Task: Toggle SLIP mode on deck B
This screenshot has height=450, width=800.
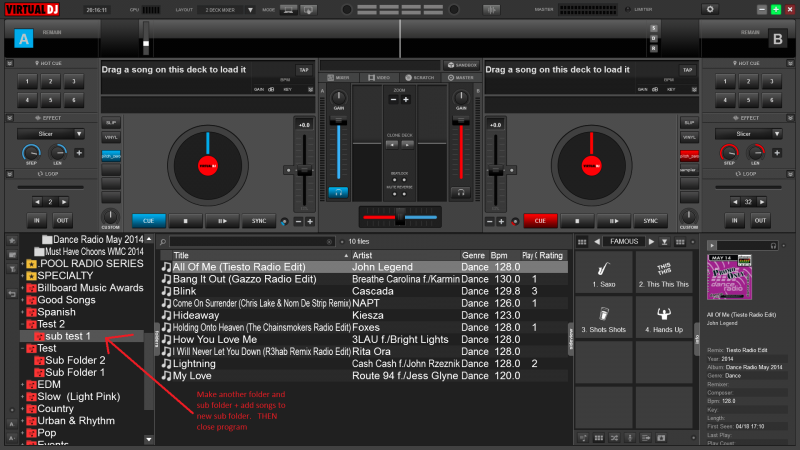Action: click(x=689, y=122)
